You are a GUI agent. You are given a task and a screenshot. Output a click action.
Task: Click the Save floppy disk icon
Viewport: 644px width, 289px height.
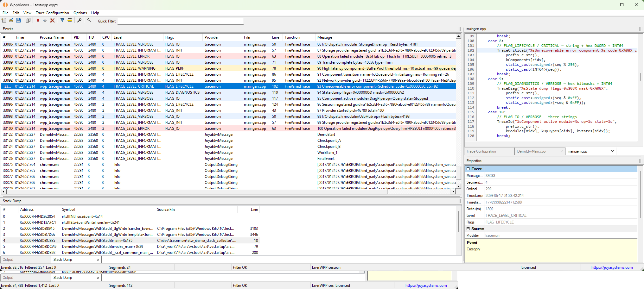18,20
